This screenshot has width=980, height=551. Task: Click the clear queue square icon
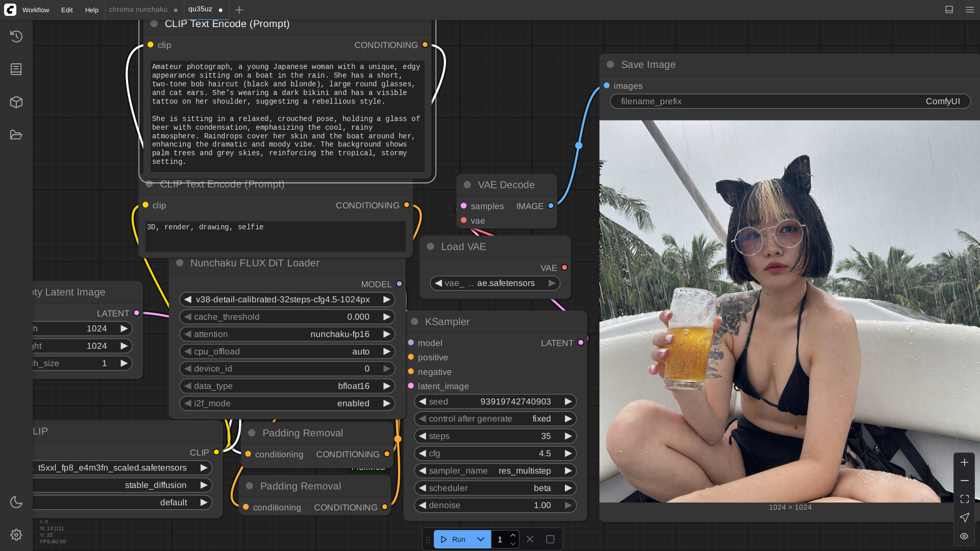click(x=550, y=539)
